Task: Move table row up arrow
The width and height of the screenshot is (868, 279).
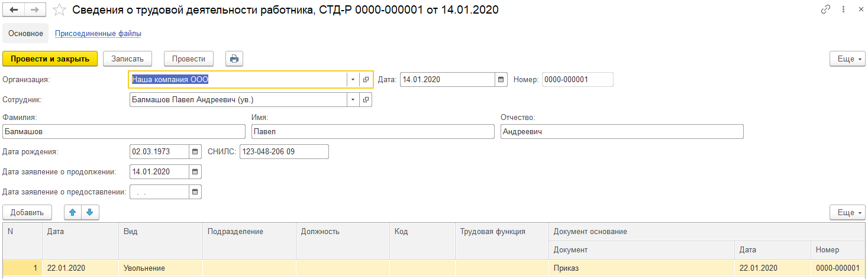Action: pyautogui.click(x=73, y=212)
